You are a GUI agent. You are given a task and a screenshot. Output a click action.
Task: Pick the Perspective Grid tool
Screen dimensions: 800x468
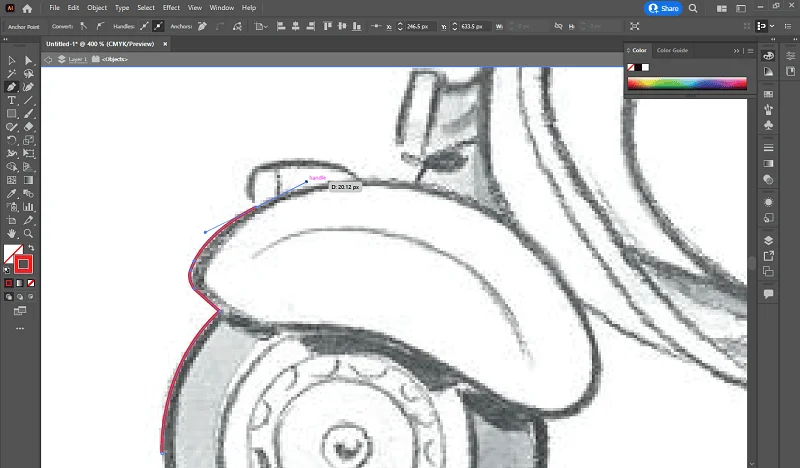(x=29, y=167)
